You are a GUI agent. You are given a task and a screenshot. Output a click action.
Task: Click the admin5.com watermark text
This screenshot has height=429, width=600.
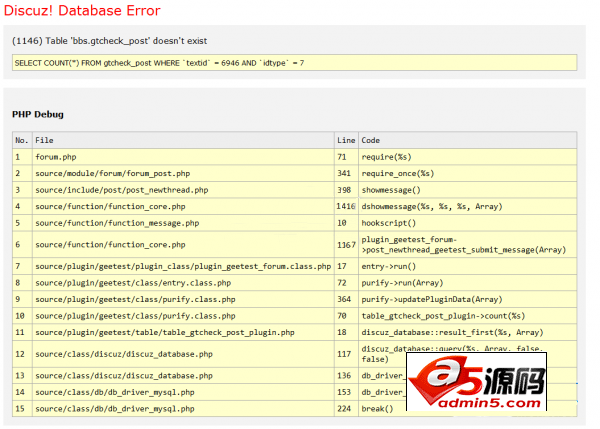pos(497,404)
